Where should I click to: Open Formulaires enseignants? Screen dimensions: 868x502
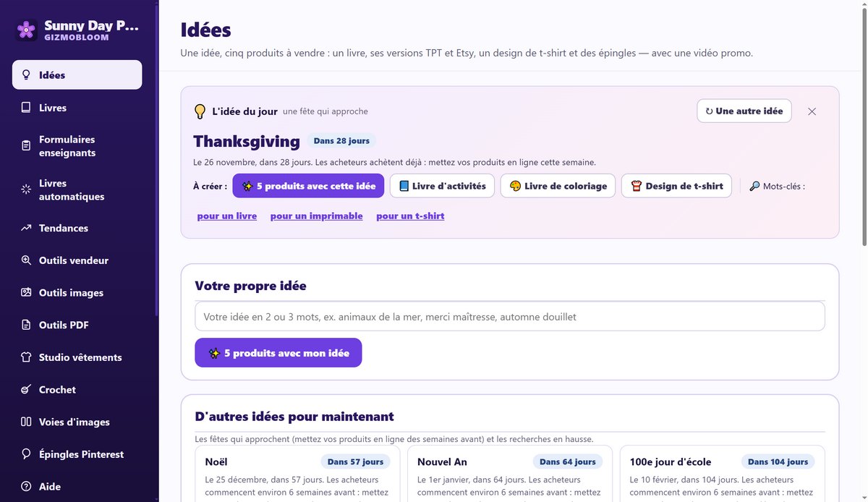pos(77,145)
